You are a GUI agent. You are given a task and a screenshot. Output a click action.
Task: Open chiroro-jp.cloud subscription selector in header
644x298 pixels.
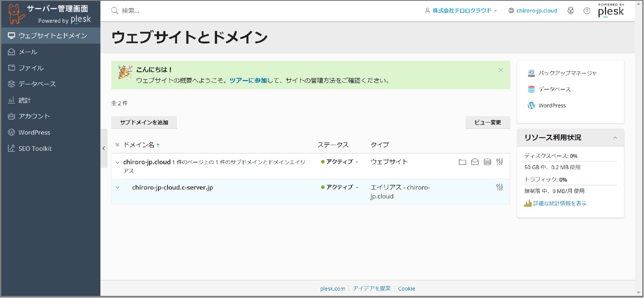pos(533,11)
